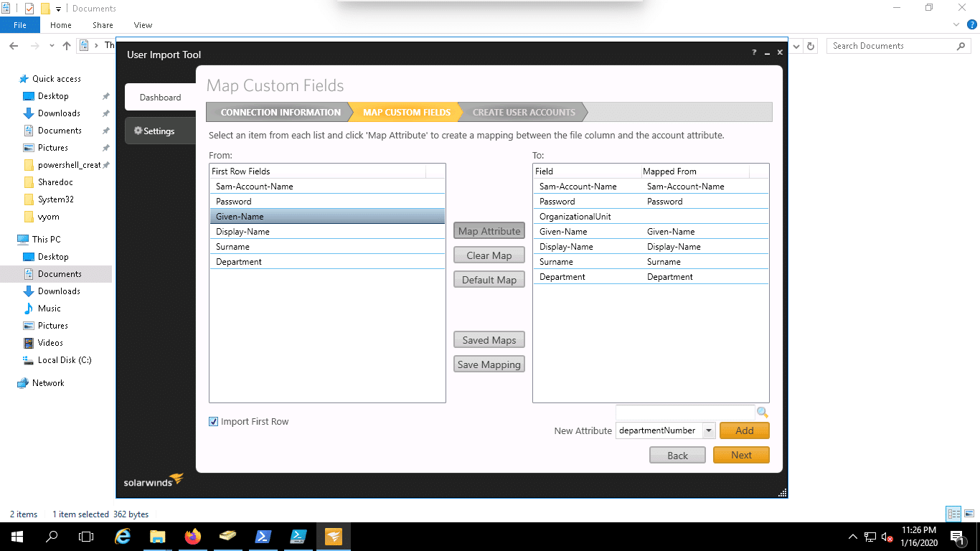The width and height of the screenshot is (980, 551).
Task: Open PowerShell icon in taskbar
Action: (x=263, y=537)
